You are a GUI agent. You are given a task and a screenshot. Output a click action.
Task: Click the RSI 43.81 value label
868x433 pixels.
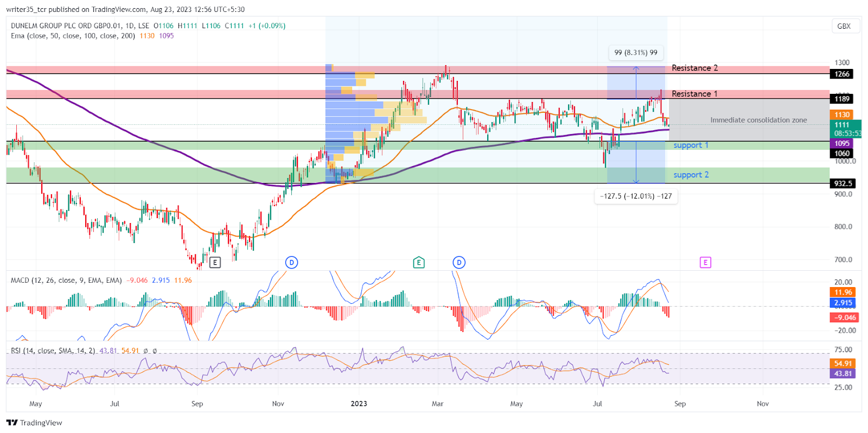pos(843,373)
